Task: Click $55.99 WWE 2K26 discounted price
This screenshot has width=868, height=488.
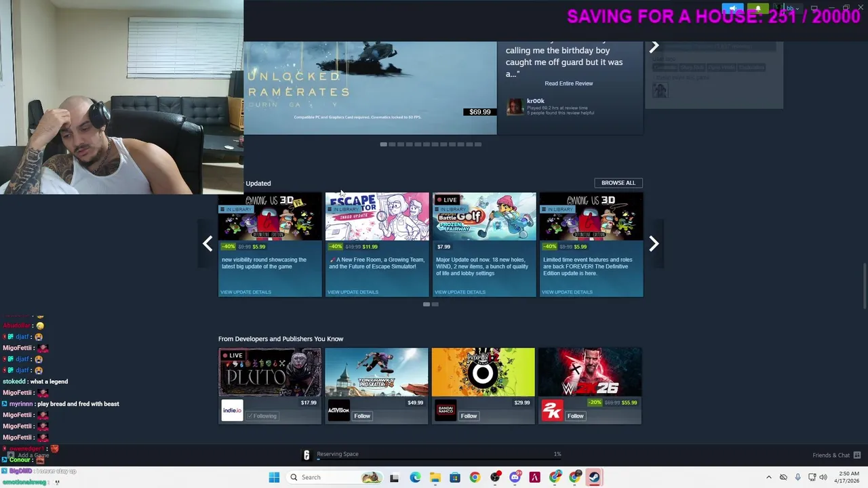Action: pos(629,403)
